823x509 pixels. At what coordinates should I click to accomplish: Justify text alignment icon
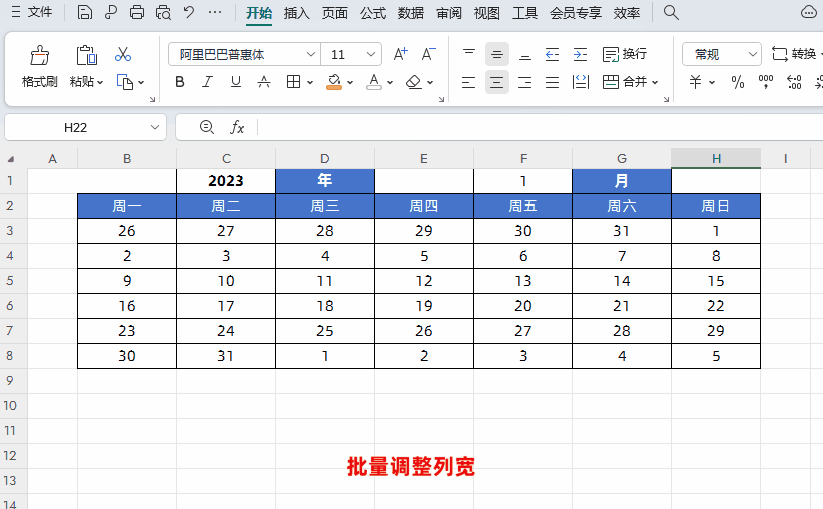[552, 82]
